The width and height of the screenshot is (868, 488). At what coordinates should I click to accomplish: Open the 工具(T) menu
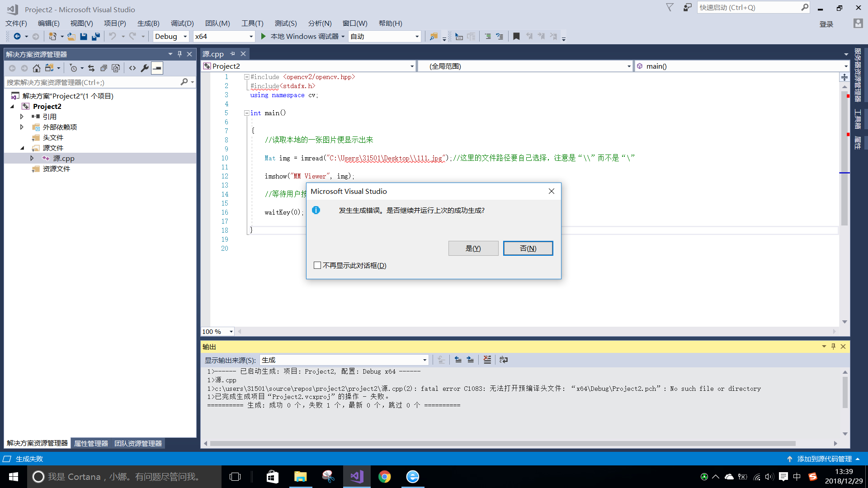tap(252, 23)
